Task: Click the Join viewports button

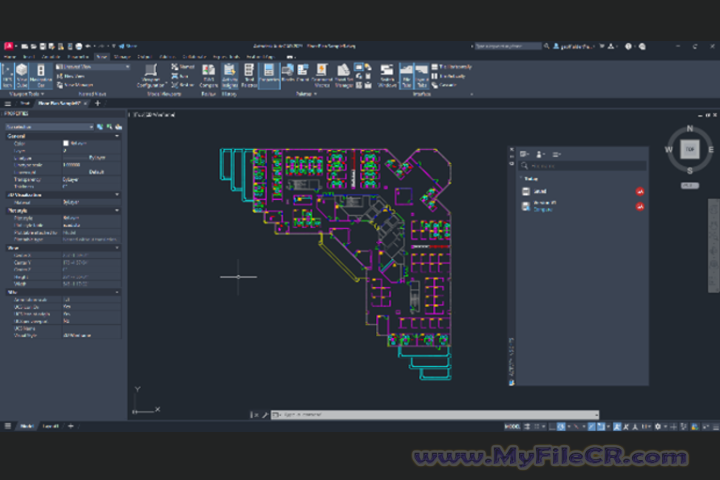Action: [x=180, y=76]
